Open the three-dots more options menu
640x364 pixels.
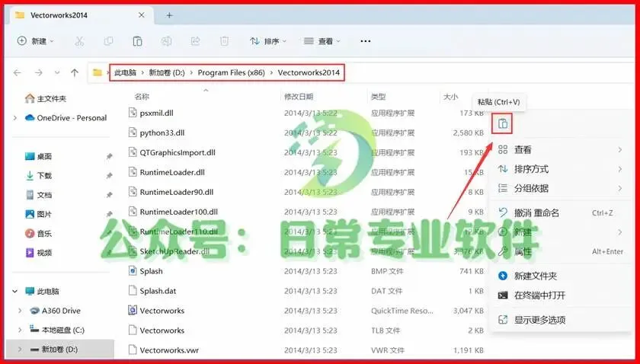tap(365, 41)
